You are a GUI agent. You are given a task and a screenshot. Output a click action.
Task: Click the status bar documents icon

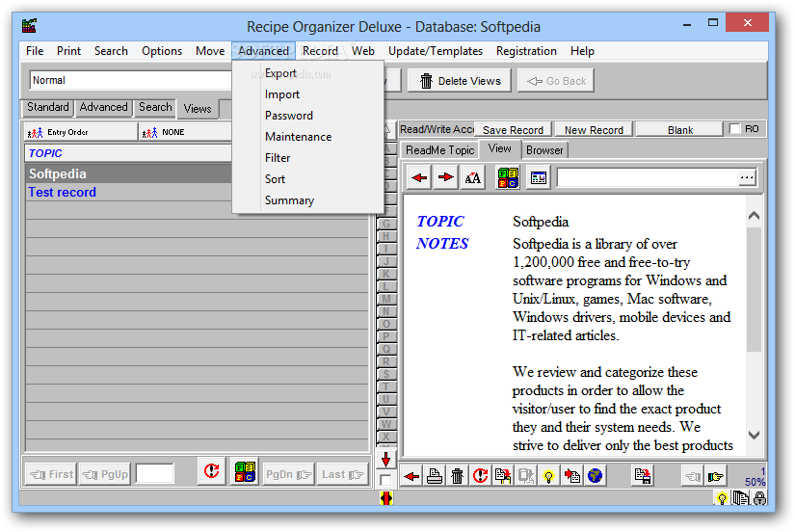pos(740,498)
